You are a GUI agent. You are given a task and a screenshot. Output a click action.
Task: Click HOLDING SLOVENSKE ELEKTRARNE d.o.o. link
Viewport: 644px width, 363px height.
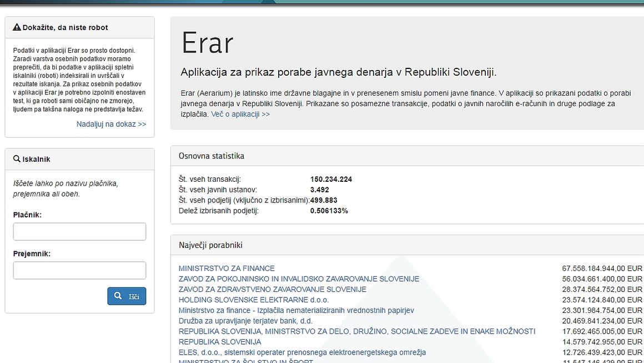pos(253,300)
